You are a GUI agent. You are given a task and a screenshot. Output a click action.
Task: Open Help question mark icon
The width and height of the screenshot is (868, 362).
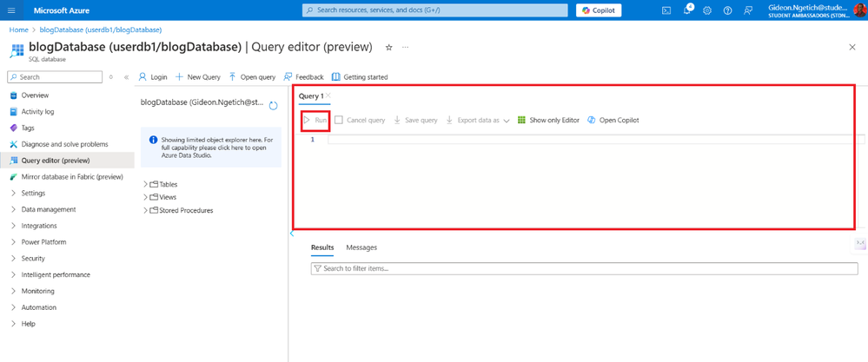pyautogui.click(x=727, y=10)
